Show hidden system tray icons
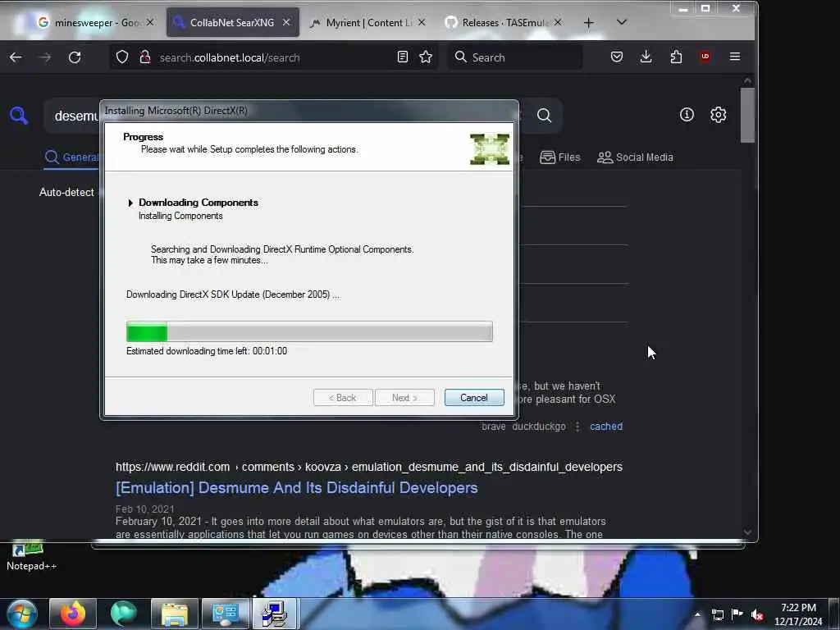This screenshot has height=630, width=840. 697,614
